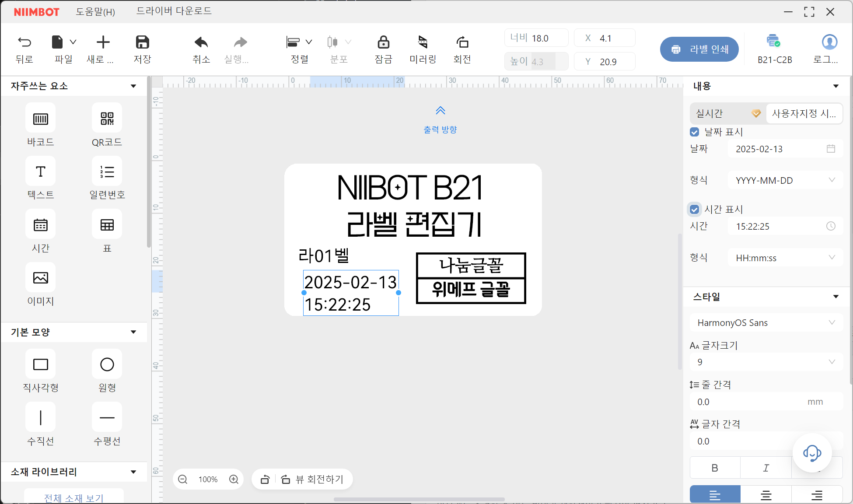Click the 출력 방향 double-chevron icon
The width and height of the screenshot is (853, 504).
click(x=440, y=110)
